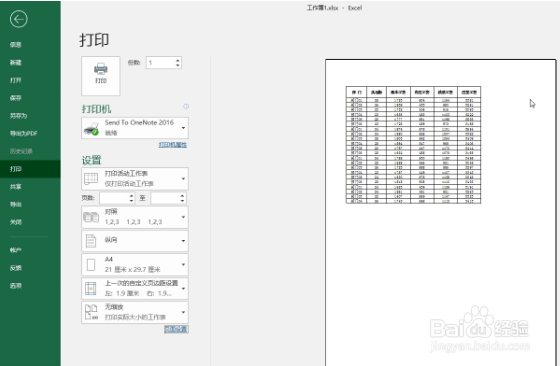Open the A4 paper size dropdown
Viewport: 560px width, 366px height.
(135, 264)
